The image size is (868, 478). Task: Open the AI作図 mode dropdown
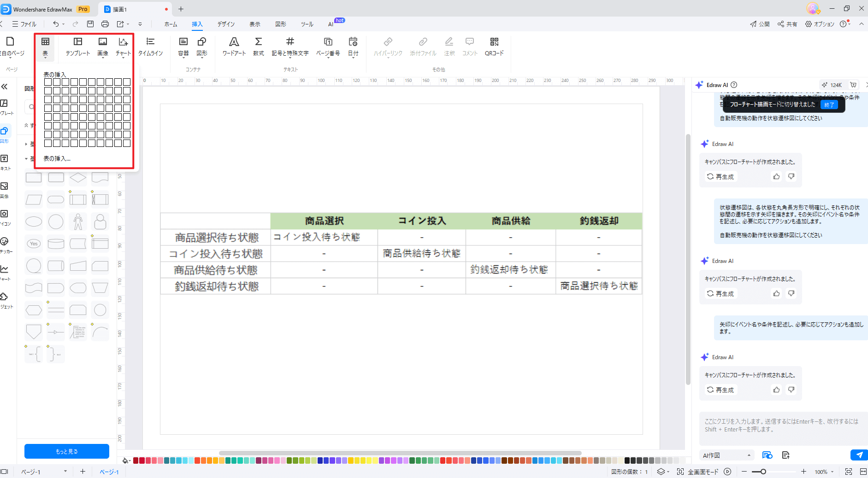click(727, 455)
